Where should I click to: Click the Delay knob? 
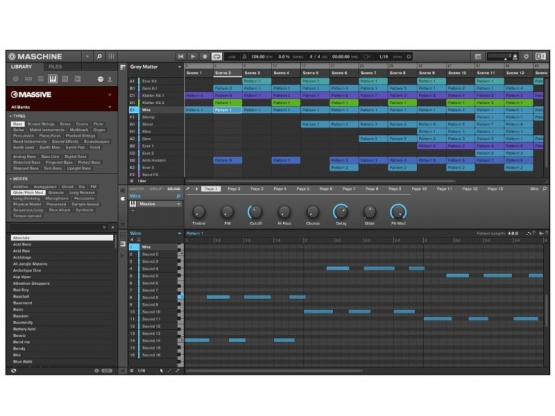[x=341, y=212]
